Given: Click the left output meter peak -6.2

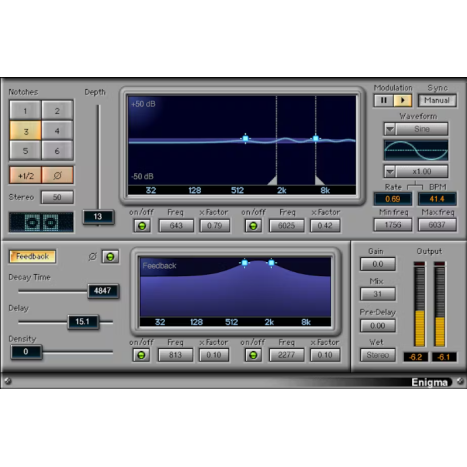Looking at the screenshot, I should tap(416, 357).
